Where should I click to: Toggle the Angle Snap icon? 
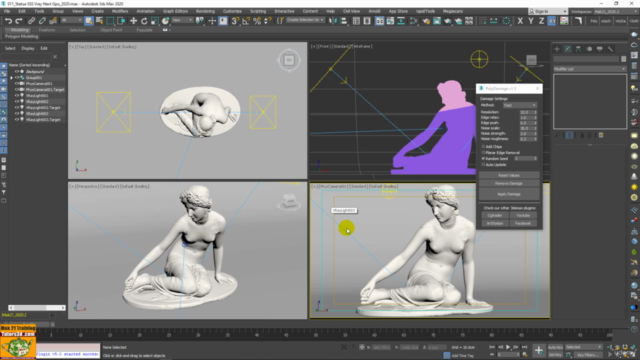pyautogui.click(x=246, y=21)
